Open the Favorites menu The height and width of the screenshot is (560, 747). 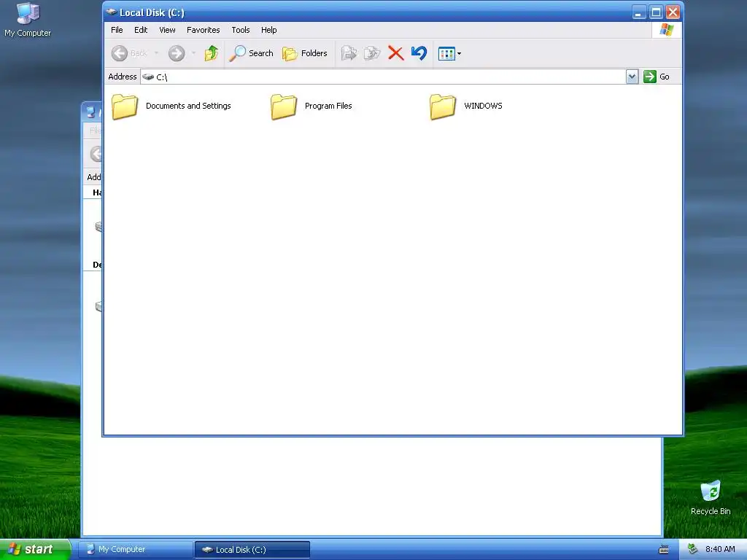click(203, 30)
